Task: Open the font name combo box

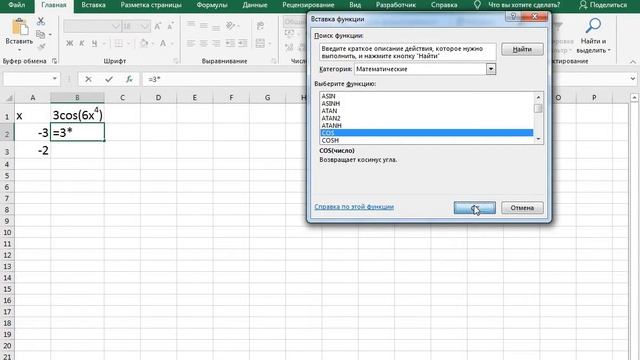Action: coord(92,27)
